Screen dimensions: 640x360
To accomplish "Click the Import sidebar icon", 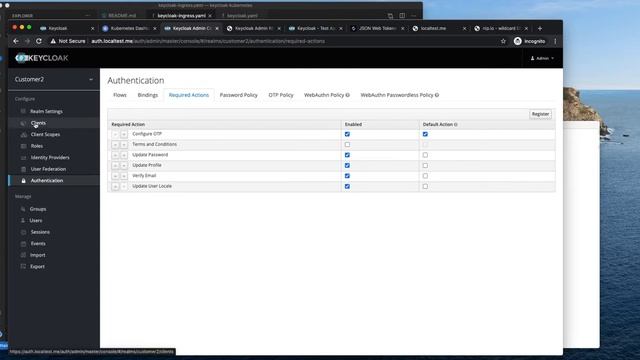I will (x=23, y=255).
